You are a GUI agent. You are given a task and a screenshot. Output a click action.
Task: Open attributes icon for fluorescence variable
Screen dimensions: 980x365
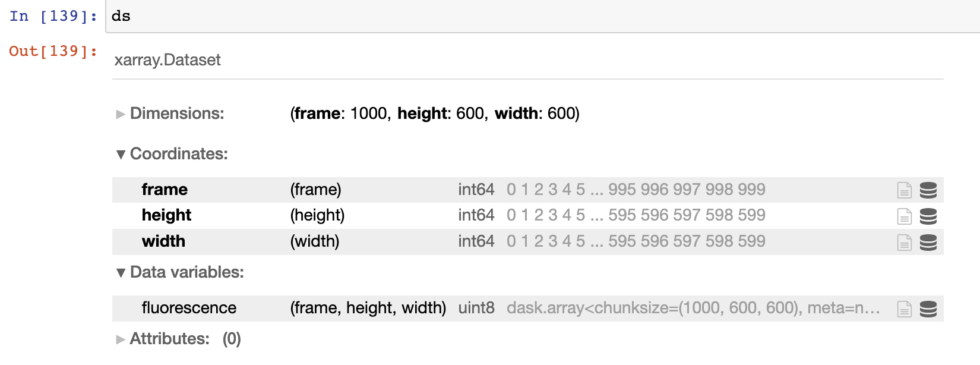[904, 309]
